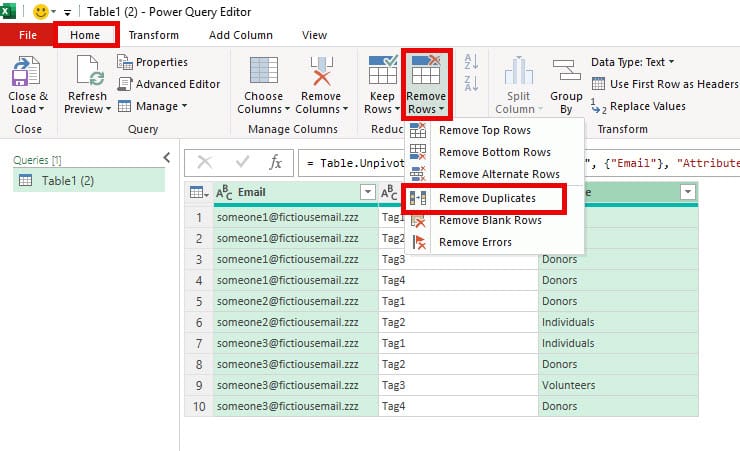Select row number 10
The image size is (740, 451).
point(199,406)
